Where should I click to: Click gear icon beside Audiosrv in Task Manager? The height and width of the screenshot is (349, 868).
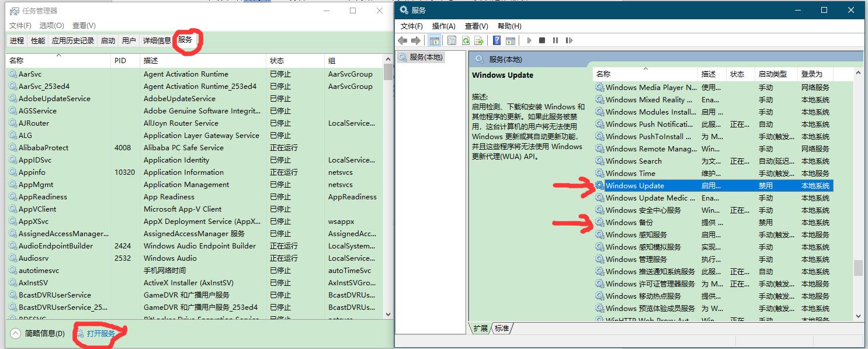coord(12,258)
